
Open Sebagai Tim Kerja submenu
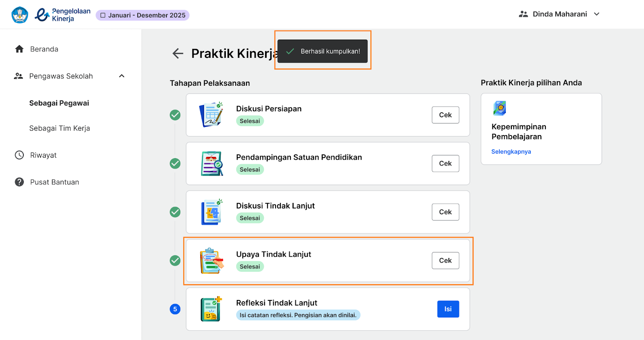click(59, 128)
